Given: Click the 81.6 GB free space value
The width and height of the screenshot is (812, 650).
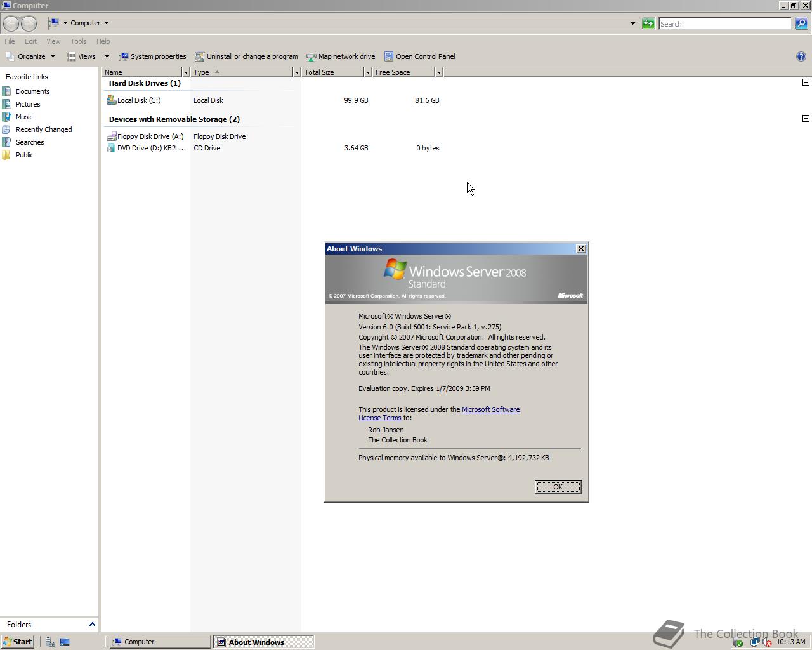Looking at the screenshot, I should click(x=427, y=100).
